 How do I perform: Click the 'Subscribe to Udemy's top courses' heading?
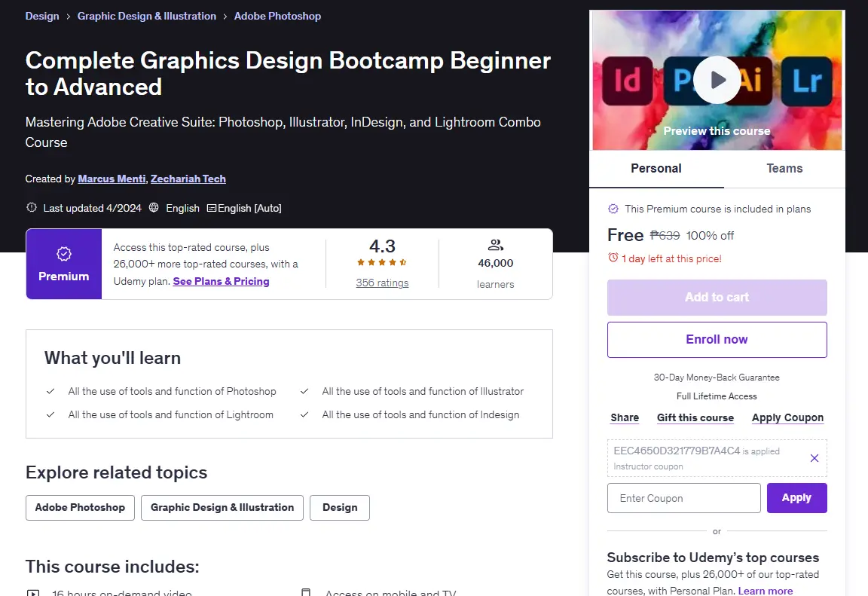pyautogui.click(x=713, y=558)
